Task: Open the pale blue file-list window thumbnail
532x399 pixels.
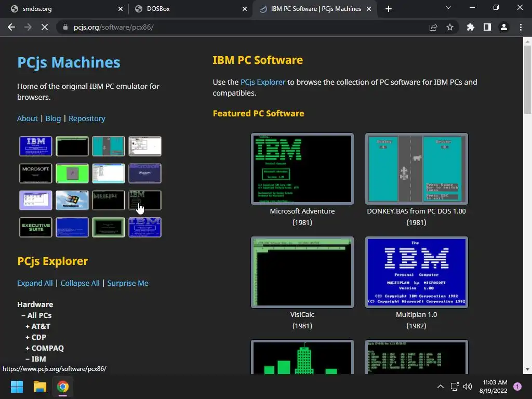Action: coord(109,173)
